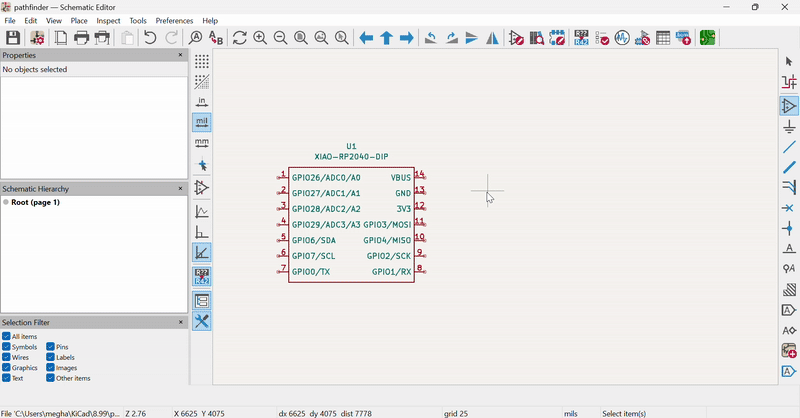Click the Save schematic icon
800x418 pixels.
tap(13, 38)
